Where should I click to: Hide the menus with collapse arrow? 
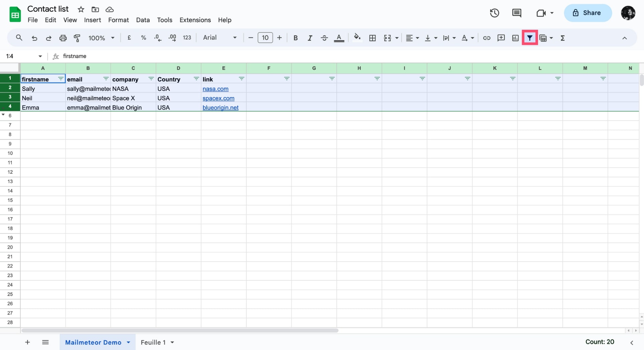(624, 38)
